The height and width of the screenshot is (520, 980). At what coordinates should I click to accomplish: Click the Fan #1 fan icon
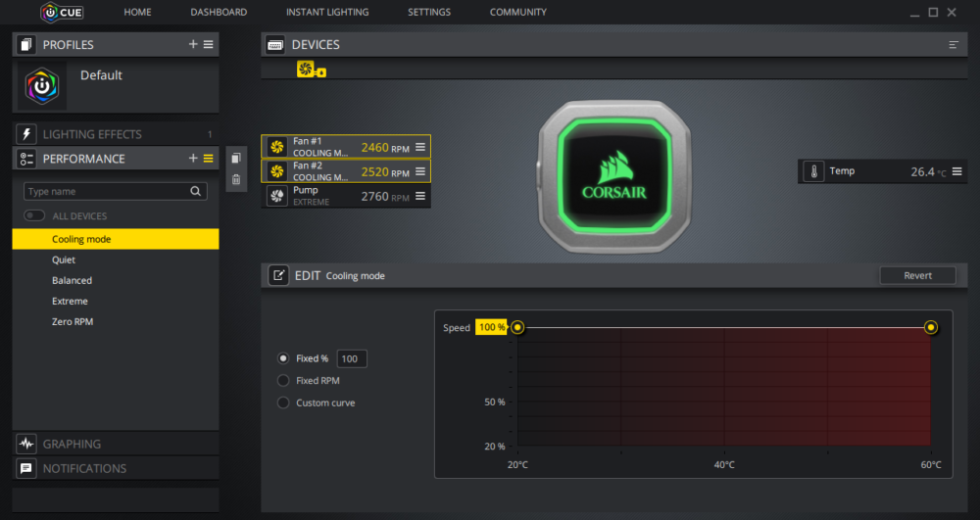tap(277, 147)
